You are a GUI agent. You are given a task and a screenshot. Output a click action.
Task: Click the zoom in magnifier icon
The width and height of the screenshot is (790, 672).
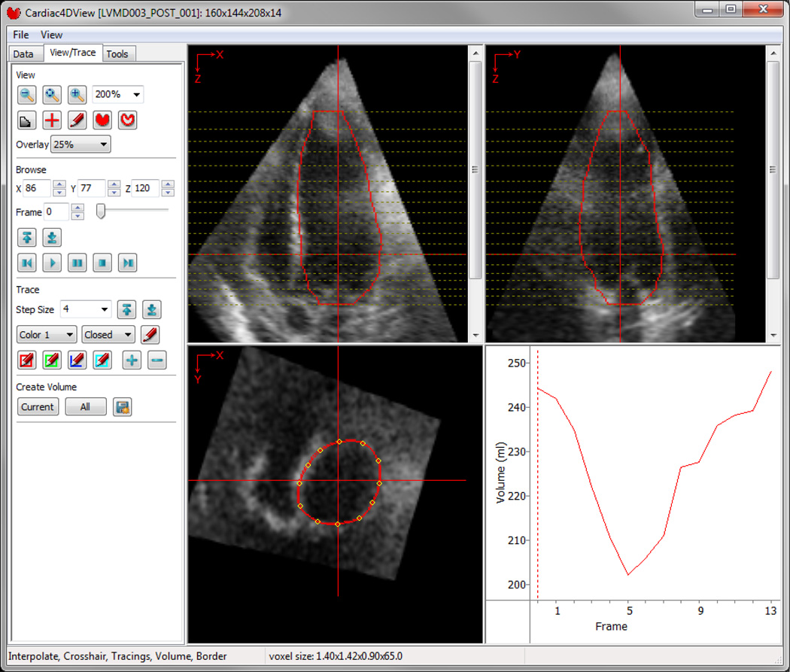click(77, 95)
